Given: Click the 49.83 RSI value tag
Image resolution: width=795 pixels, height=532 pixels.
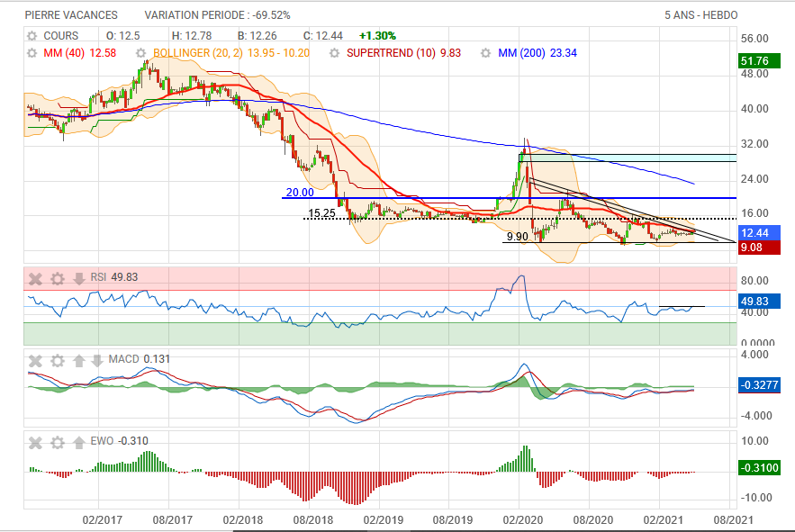Looking at the screenshot, I should coord(759,302).
